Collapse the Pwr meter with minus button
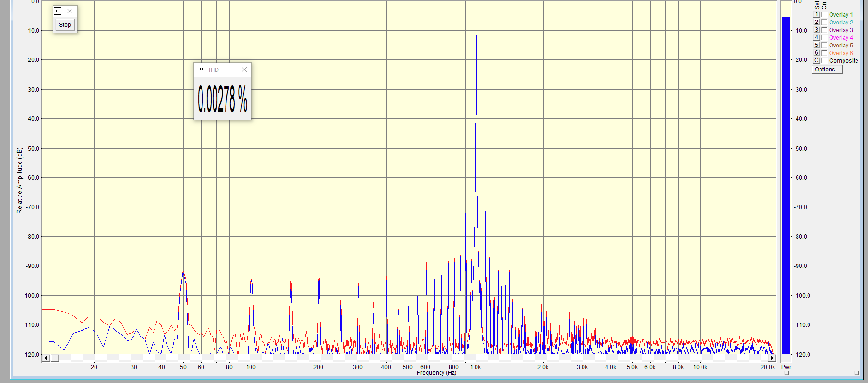This screenshot has height=383, width=868. 786,373
